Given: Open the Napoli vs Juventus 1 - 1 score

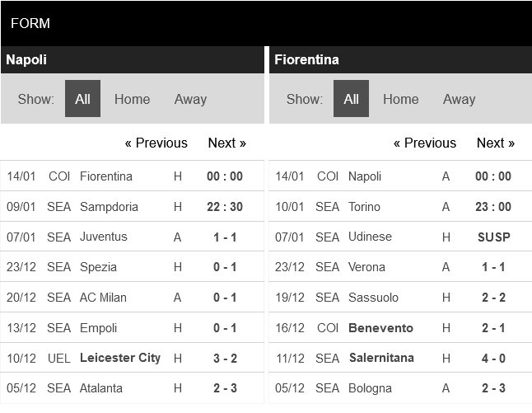Looking at the screenshot, I should [x=225, y=237].
